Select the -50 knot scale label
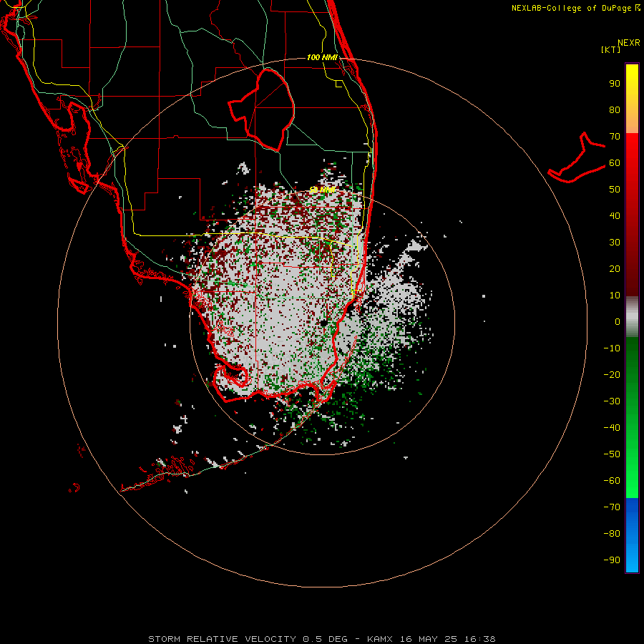Viewport: 644px width, 644px height. click(612, 454)
